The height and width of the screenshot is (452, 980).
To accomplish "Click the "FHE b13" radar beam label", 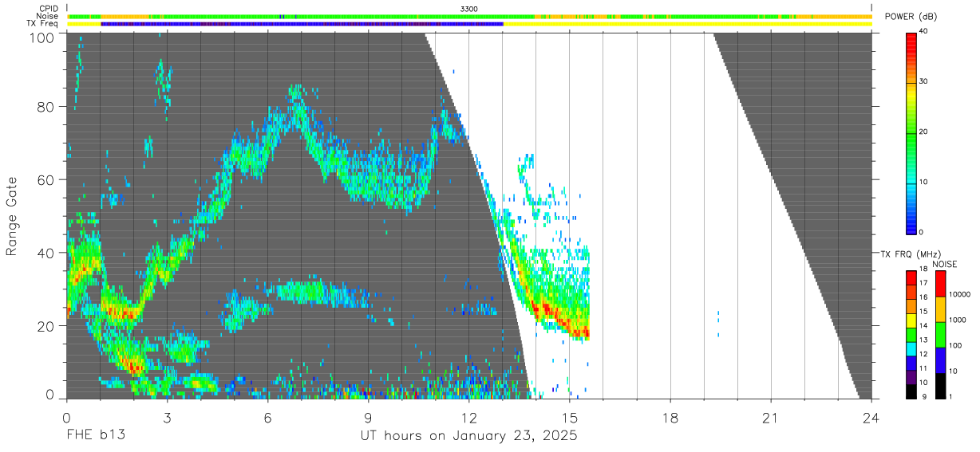I will [95, 436].
